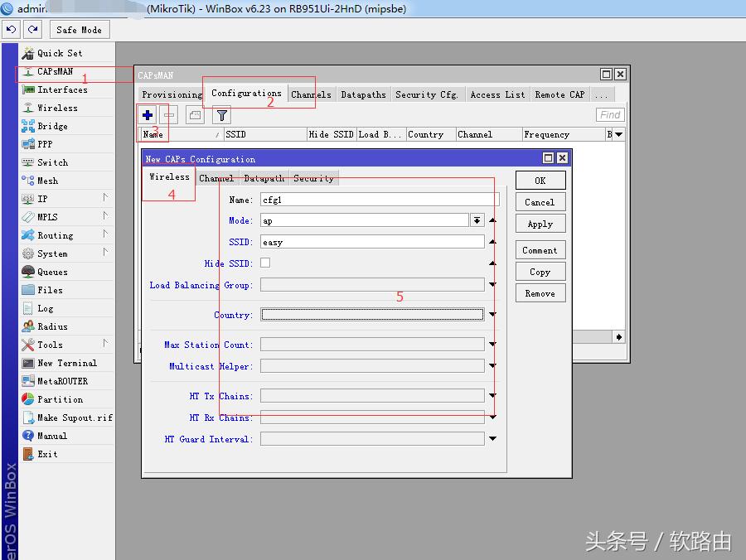Toggle Safe Mode button
The image size is (746, 560).
pos(80,30)
